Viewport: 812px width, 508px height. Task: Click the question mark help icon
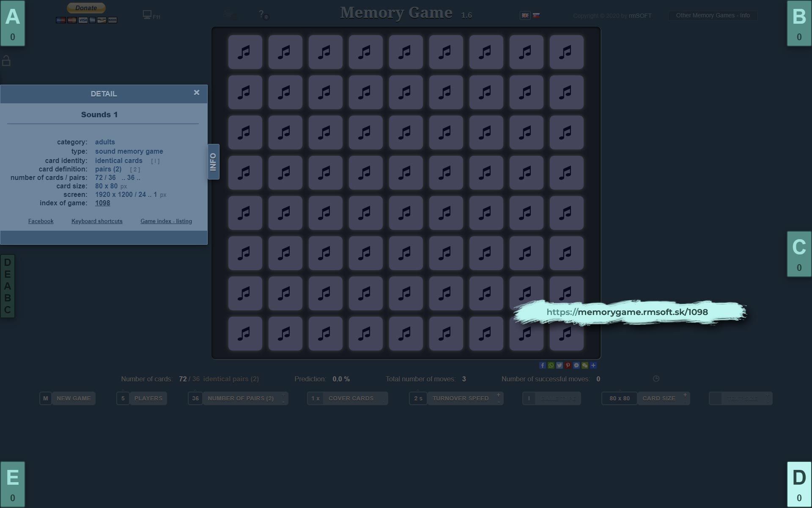pos(261,14)
